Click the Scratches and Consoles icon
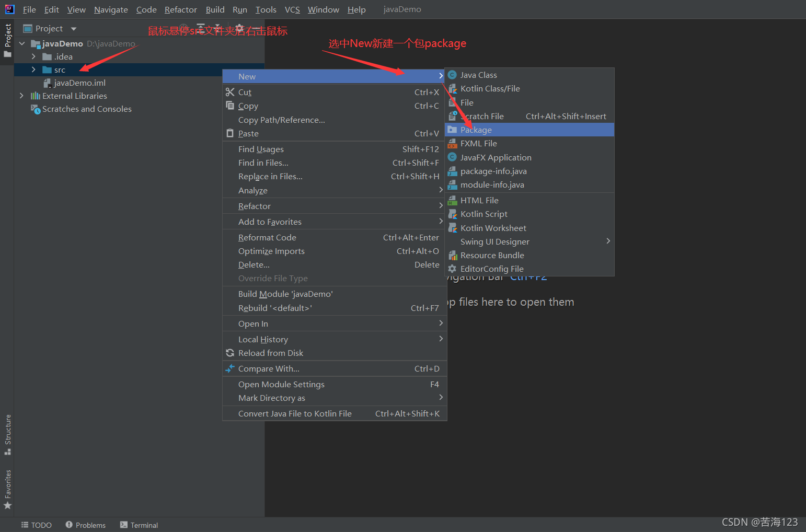This screenshot has height=532, width=806. [36, 109]
